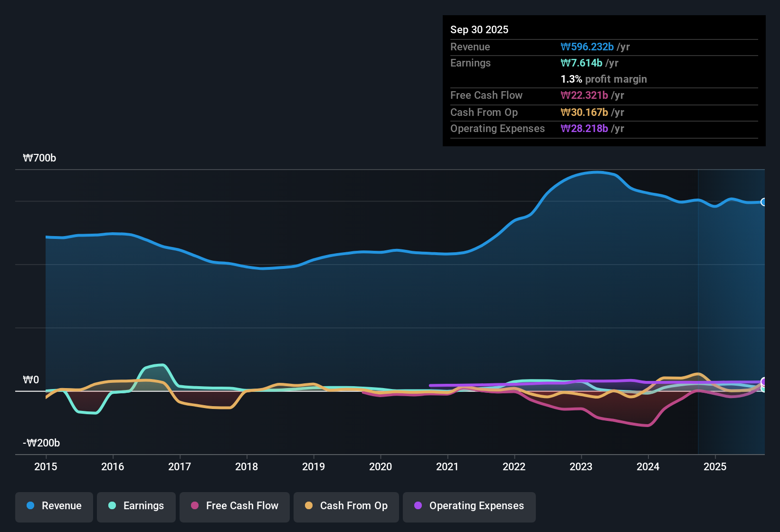Click the Revenue currency symbol in the tooltip

click(566, 47)
